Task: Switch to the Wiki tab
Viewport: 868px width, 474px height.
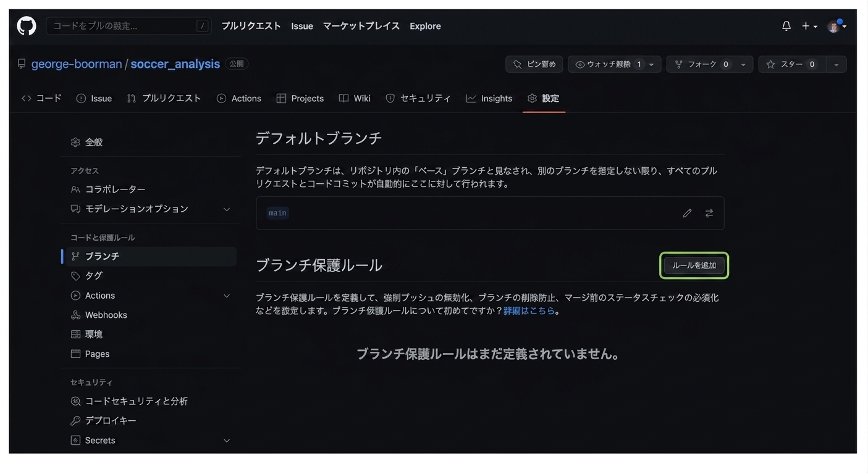Action: pyautogui.click(x=355, y=98)
